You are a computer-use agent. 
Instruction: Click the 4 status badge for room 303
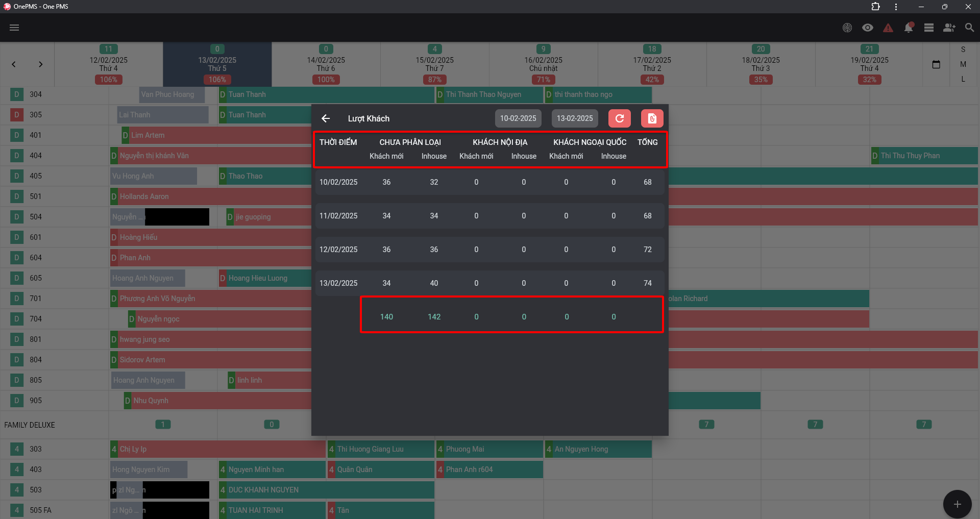coord(17,449)
